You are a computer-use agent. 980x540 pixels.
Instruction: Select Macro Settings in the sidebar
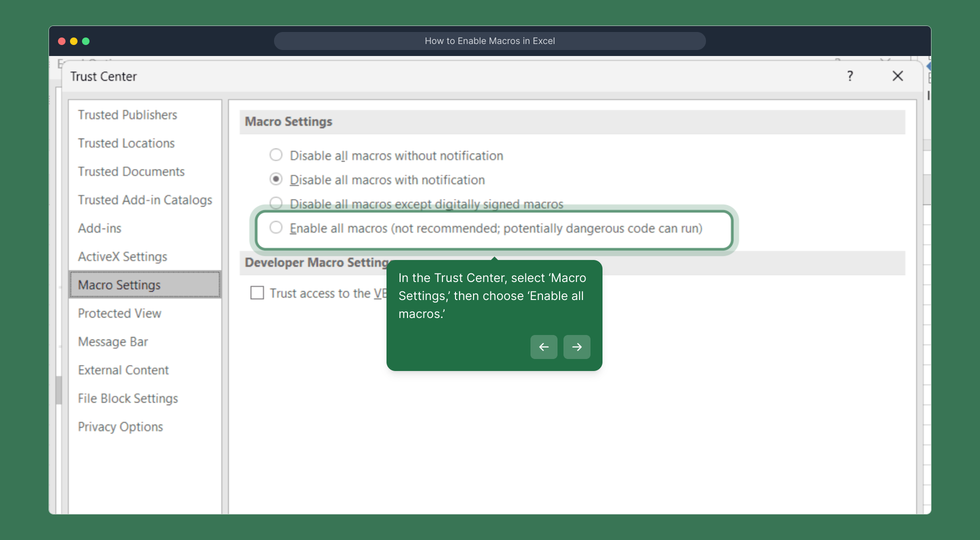point(119,285)
